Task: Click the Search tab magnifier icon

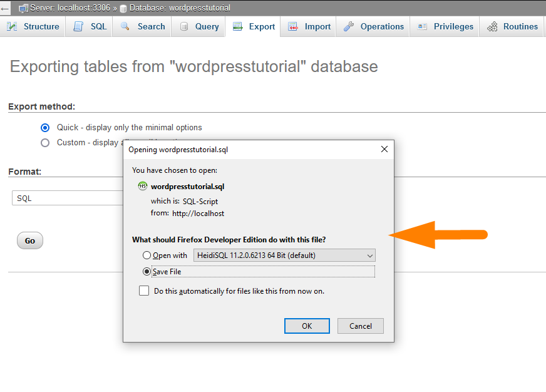Action: tap(125, 26)
